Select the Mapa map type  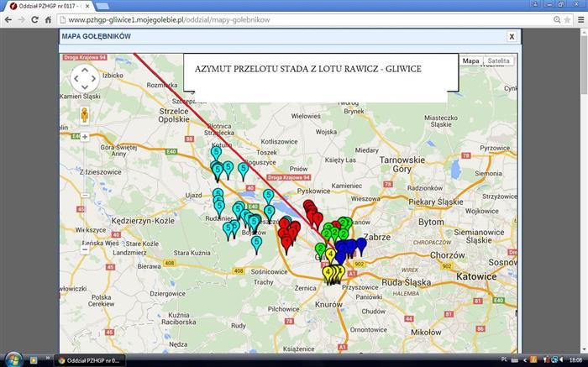[x=471, y=61]
